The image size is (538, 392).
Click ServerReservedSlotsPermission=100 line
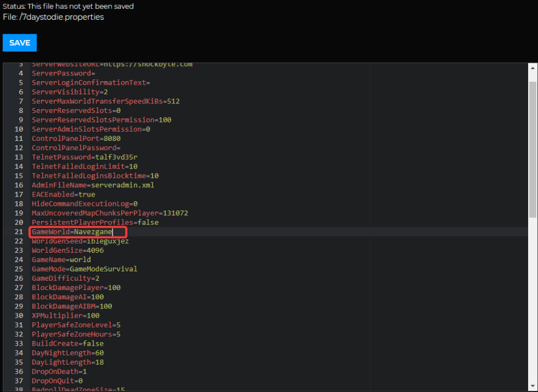pyautogui.click(x=102, y=119)
